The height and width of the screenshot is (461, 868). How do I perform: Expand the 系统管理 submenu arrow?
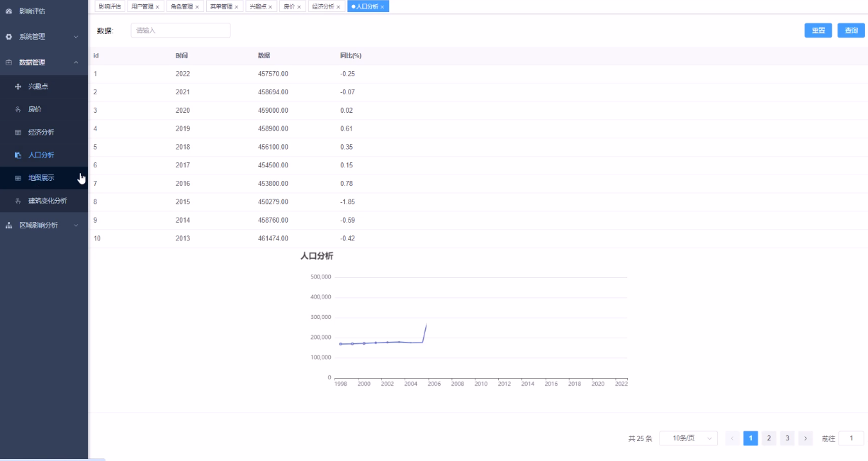click(76, 36)
